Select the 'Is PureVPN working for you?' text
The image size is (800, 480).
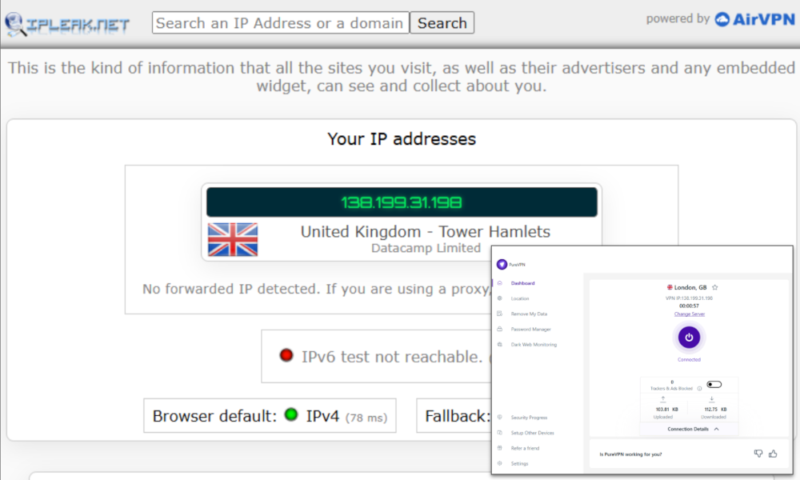click(630, 454)
